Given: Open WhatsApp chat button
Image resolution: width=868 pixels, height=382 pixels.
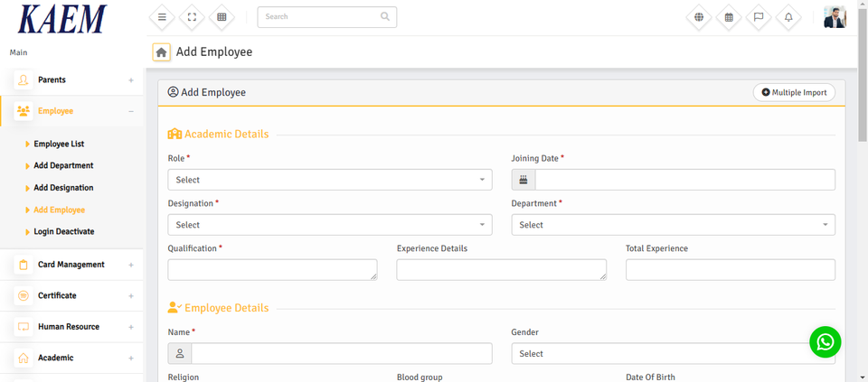Looking at the screenshot, I should [x=825, y=341].
